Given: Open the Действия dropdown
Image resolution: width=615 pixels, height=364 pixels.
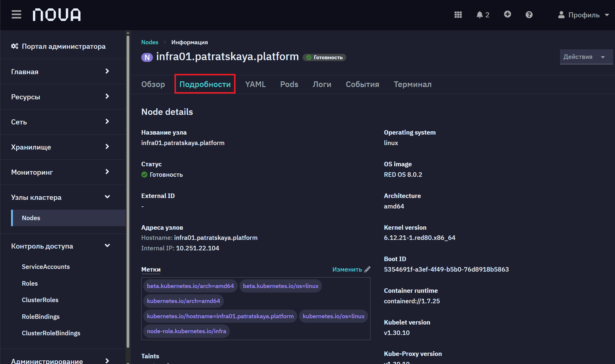Looking at the screenshot, I should (x=586, y=57).
